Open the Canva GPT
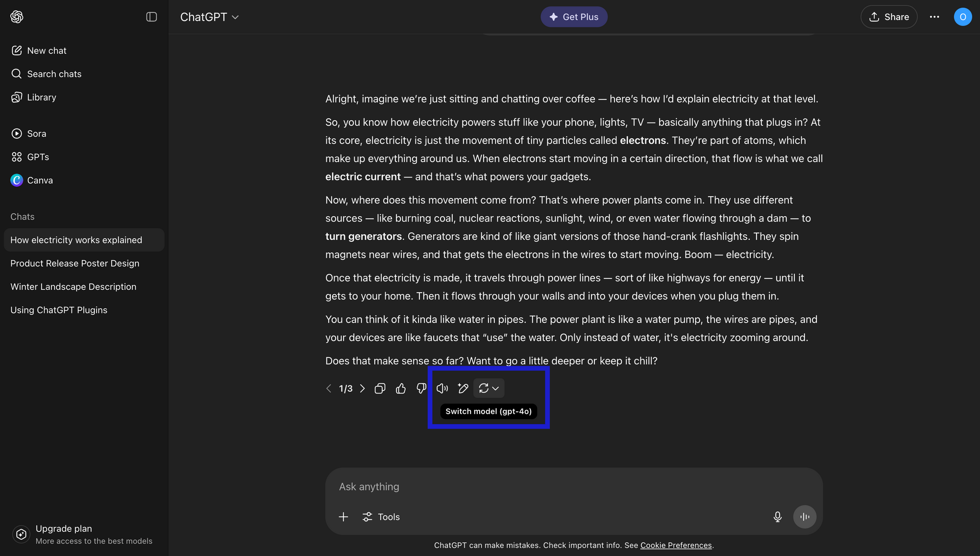Screen dimensions: 980x556 [39, 180]
